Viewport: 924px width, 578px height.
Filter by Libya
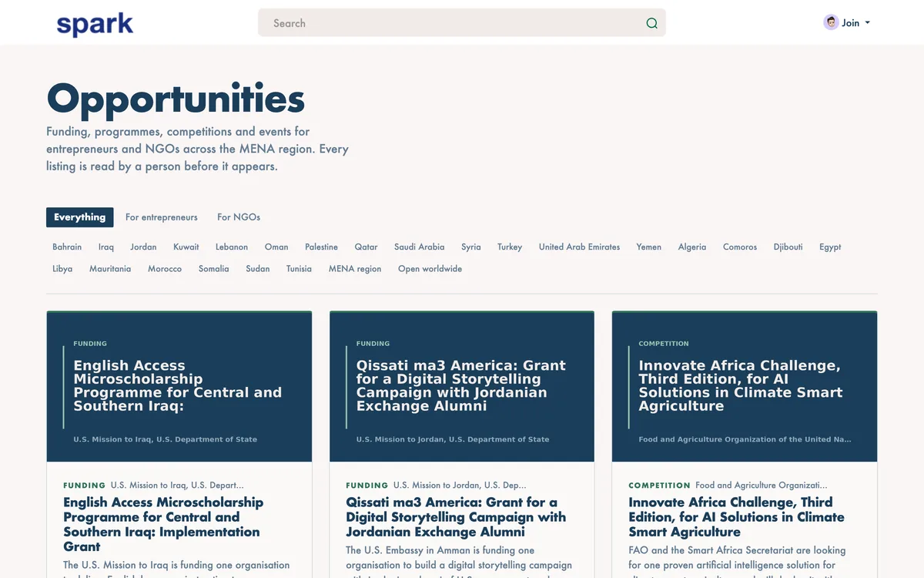tap(62, 269)
